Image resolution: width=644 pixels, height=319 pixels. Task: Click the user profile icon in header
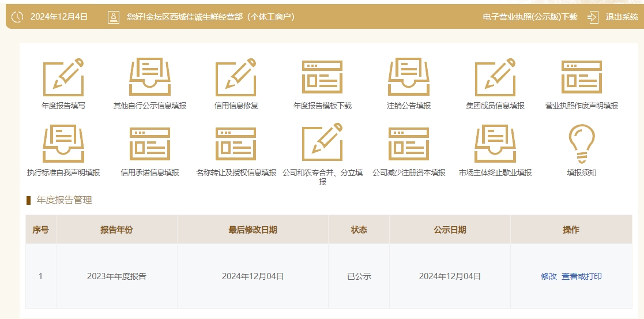tap(114, 17)
